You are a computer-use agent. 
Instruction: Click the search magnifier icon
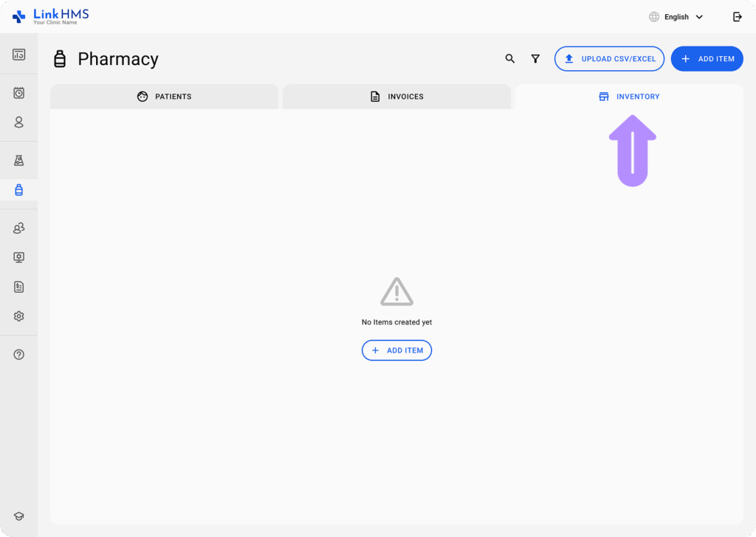click(x=509, y=59)
